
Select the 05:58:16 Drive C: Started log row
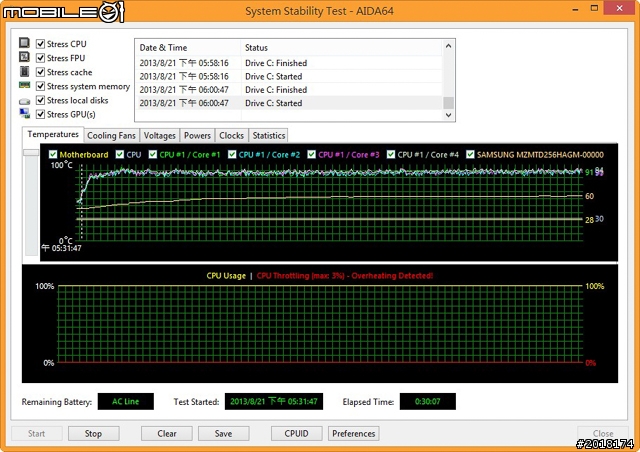click(289, 76)
